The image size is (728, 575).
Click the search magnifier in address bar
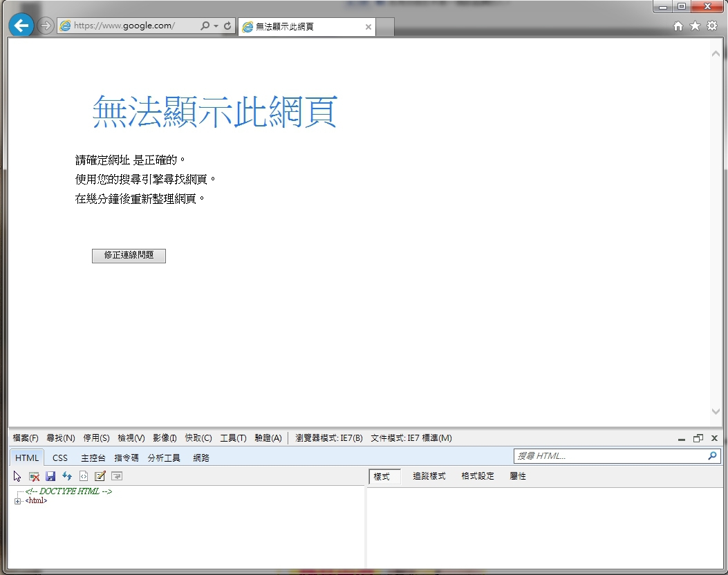click(x=205, y=26)
